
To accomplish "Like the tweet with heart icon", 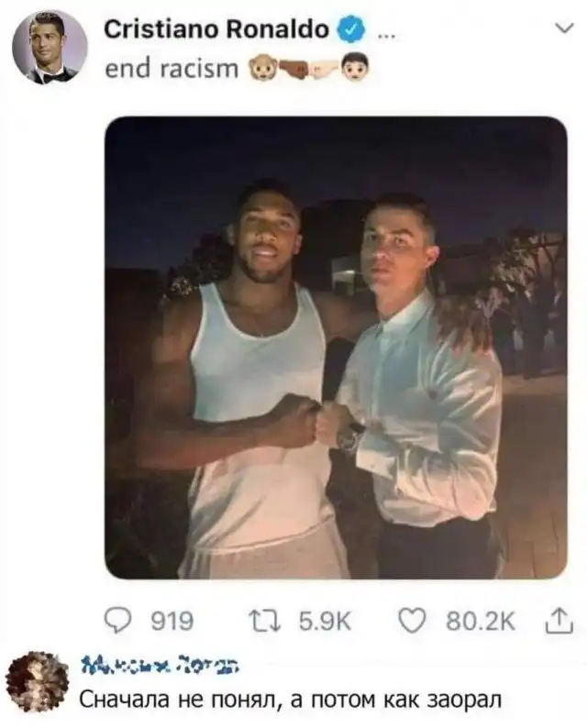I will (x=412, y=622).
